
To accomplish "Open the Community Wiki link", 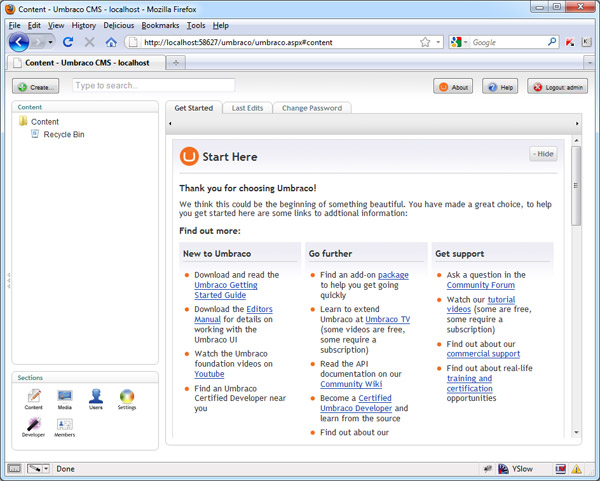I will pos(351,384).
